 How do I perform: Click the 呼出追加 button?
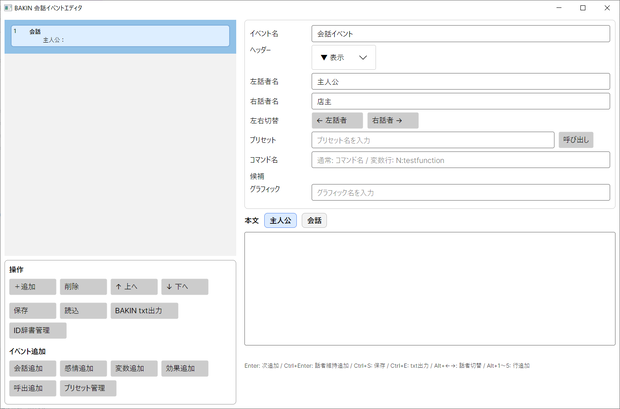click(x=32, y=388)
